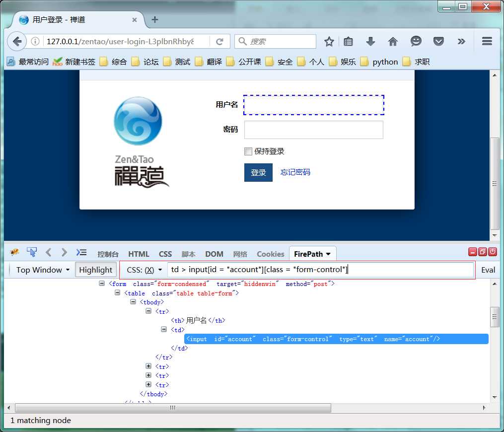Detach Firebug into a separate window
504x432 pixels.
point(483,252)
